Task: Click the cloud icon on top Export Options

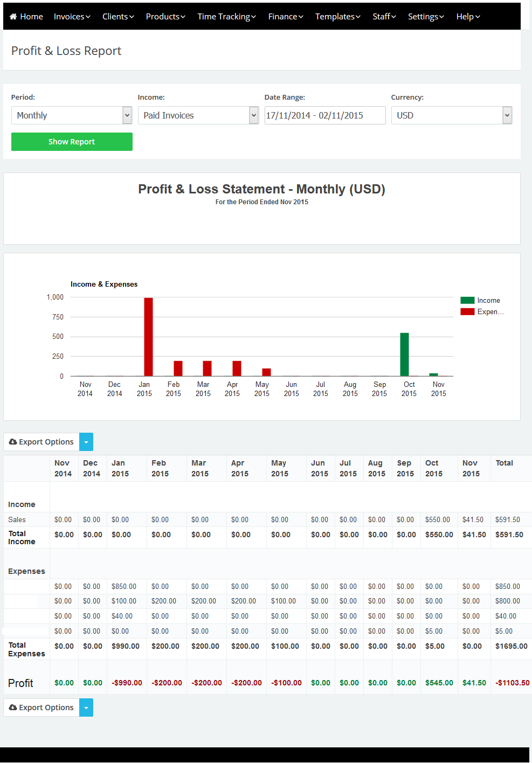Action: [13, 442]
